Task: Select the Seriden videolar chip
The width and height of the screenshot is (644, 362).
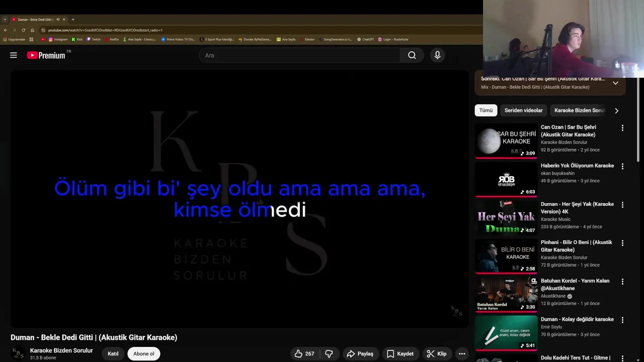Action: [524, 111]
